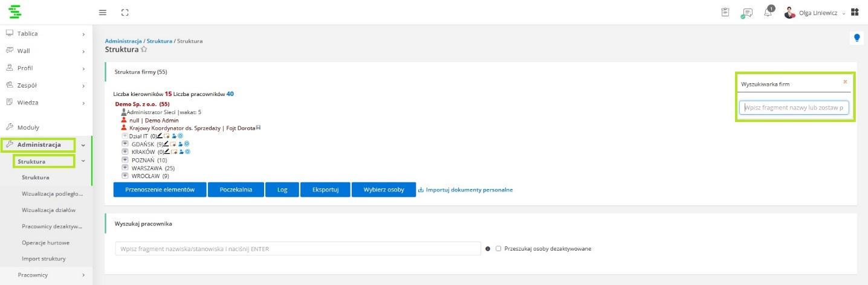Click Importuj dokumenty personalne link
Screen dimensions: 868x285
coord(465,190)
